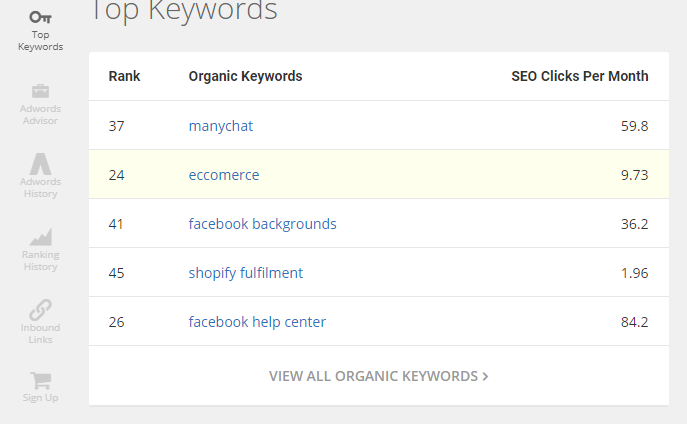Open the Adwords Advisor briefcase icon
This screenshot has width=687, height=424.
40,91
